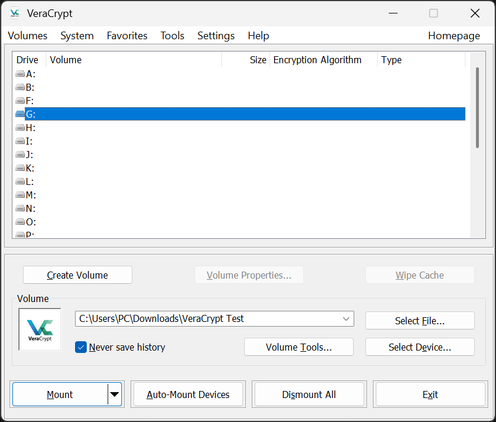Click the drive icon for B:
The height and width of the screenshot is (422, 496).
(x=20, y=87)
